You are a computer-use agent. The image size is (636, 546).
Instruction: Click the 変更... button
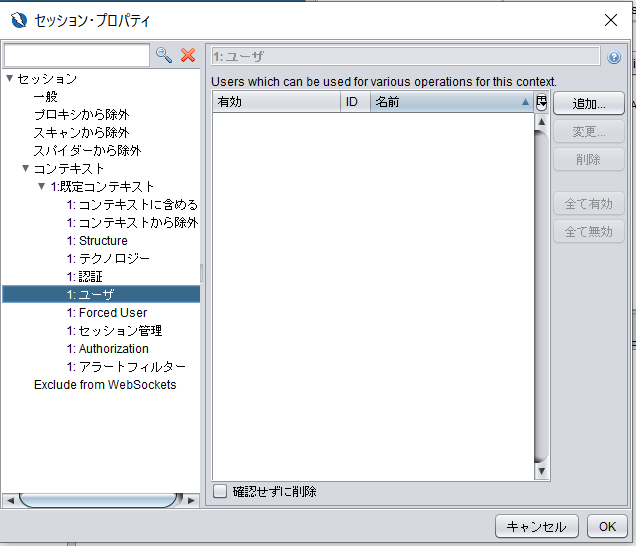click(589, 131)
